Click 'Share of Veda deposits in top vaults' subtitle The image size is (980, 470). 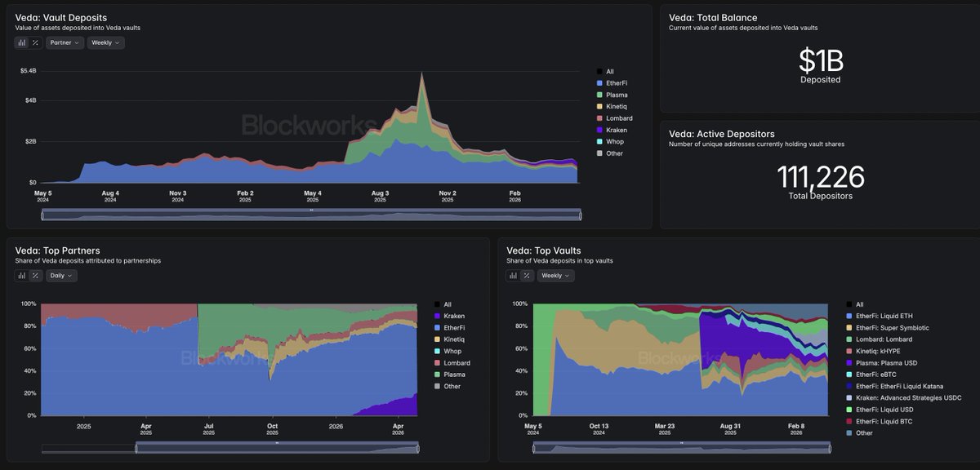559,261
